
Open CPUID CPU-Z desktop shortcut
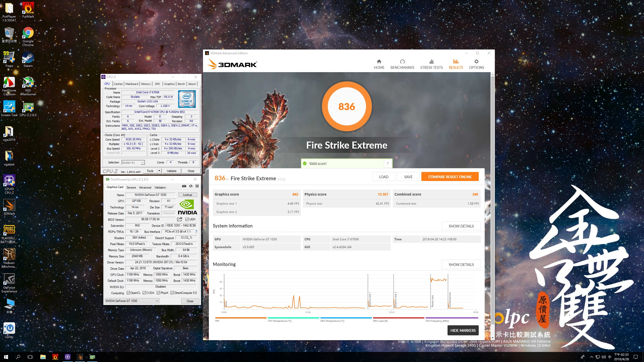[x=9, y=185]
